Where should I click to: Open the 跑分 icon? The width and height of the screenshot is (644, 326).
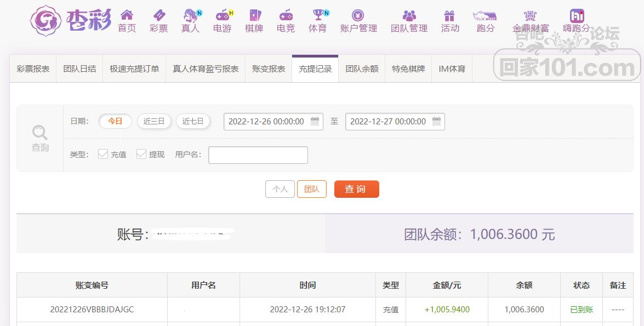tap(485, 15)
